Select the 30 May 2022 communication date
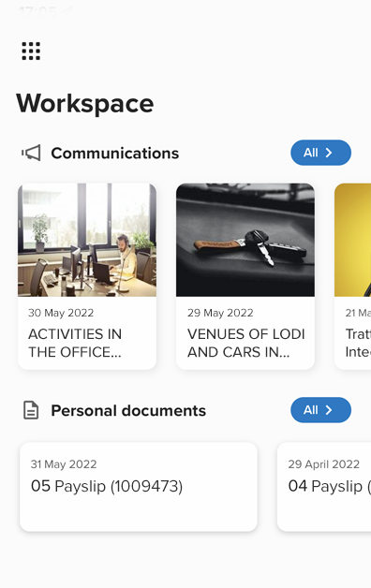Screen dimensions: 371x588 [61, 313]
